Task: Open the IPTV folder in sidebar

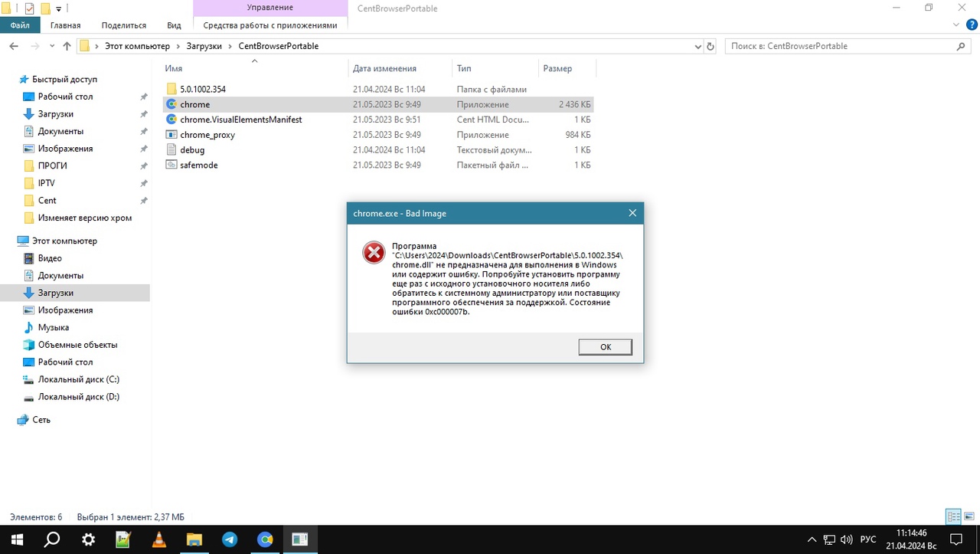Action: point(46,183)
